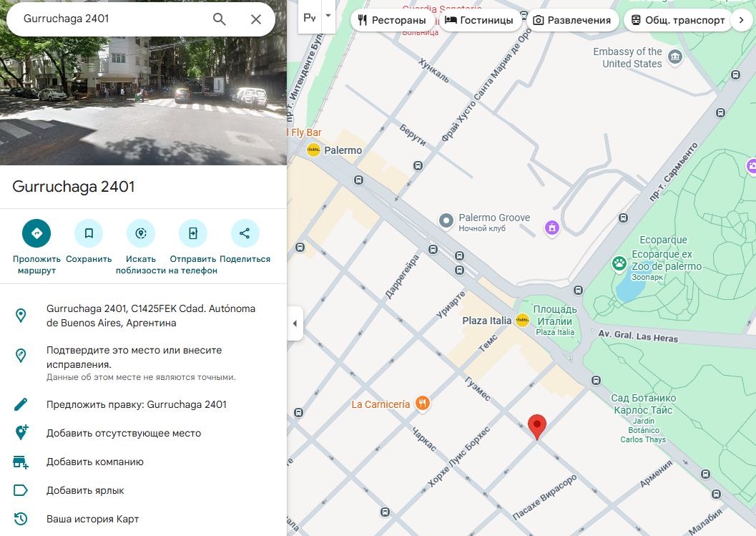
Task: Click the Plaza Italia subway station icon
Action: [x=522, y=321]
